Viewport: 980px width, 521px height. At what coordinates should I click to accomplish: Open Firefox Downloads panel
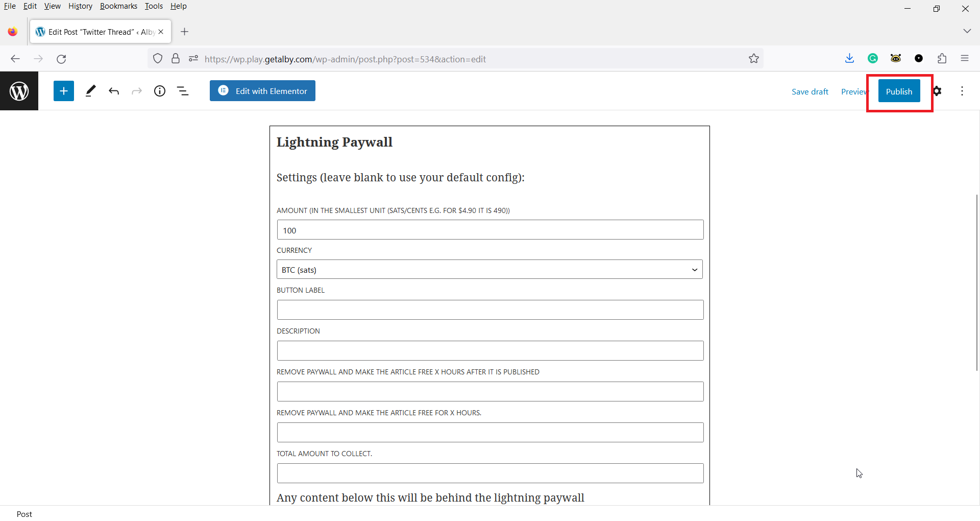[x=849, y=59]
